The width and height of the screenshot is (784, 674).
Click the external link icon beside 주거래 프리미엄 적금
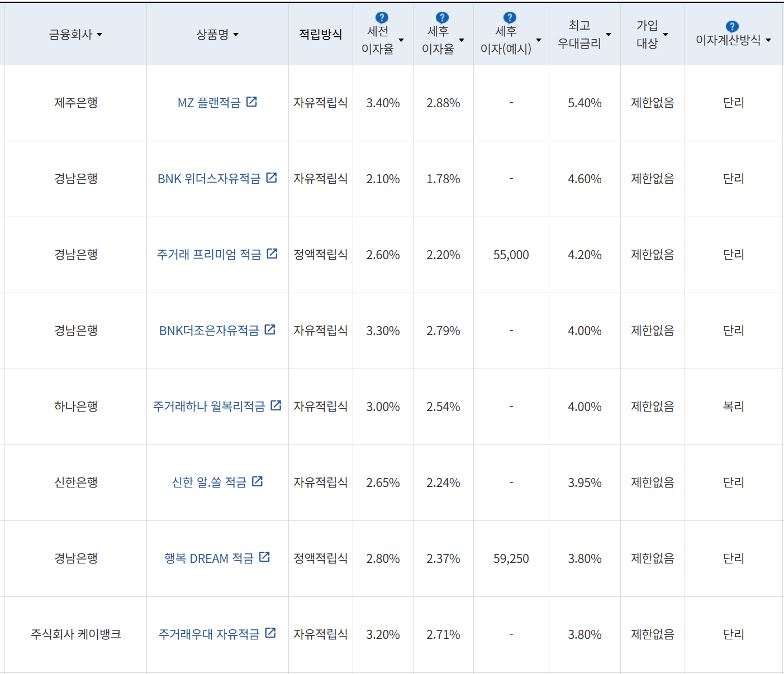(x=272, y=254)
